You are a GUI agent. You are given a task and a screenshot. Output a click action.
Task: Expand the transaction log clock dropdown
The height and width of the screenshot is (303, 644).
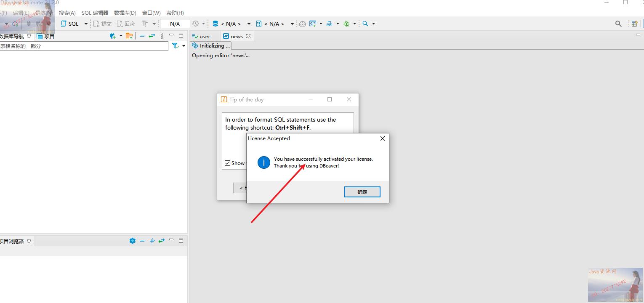tap(203, 24)
